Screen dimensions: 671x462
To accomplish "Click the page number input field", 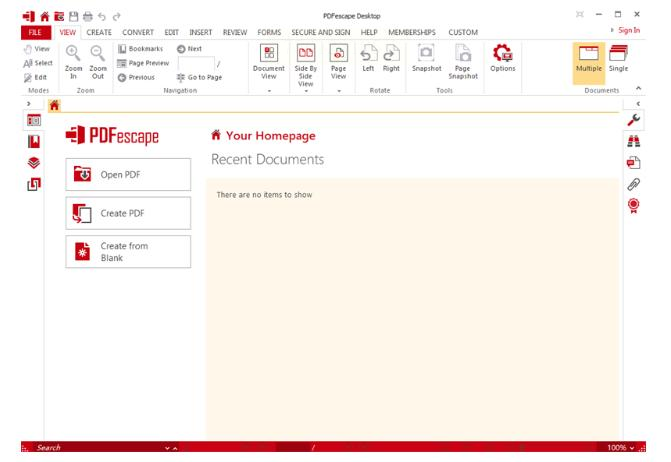I will pyautogui.click(x=196, y=64).
